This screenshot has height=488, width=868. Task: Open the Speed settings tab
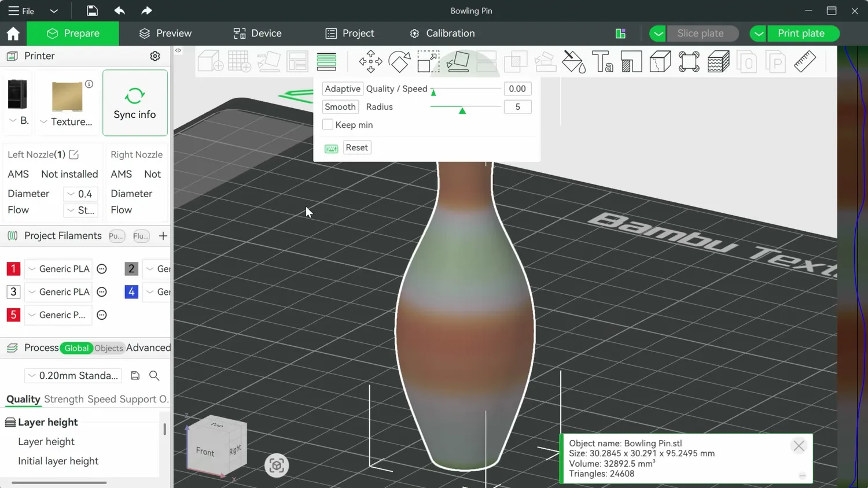pos(102,399)
